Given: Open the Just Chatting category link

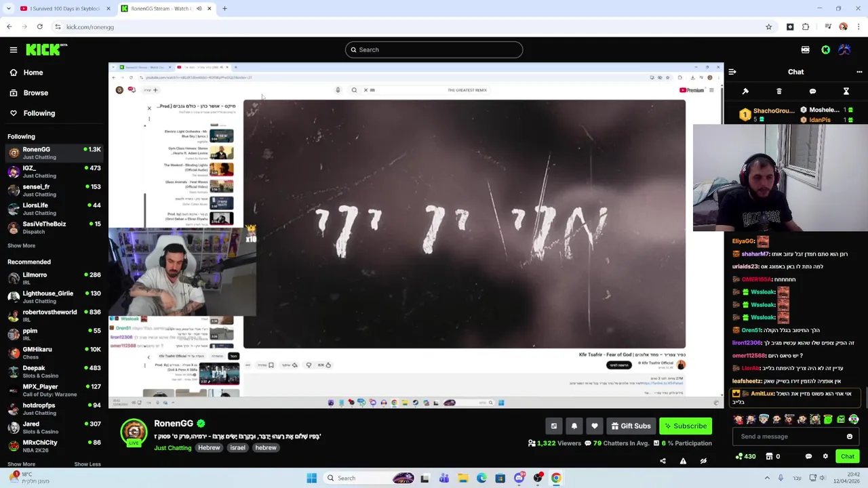Looking at the screenshot, I should pos(172,448).
